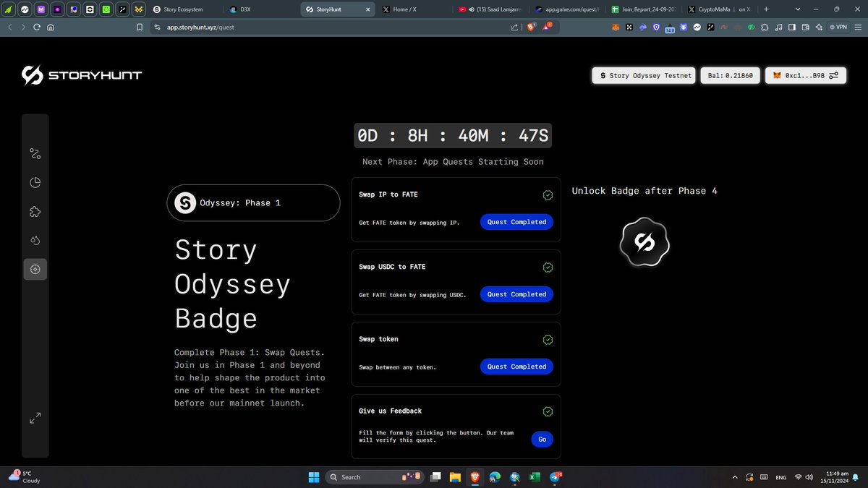Click the bookmark icon beside the address bar
Viewport: 868px width, 488px height.
click(140, 27)
